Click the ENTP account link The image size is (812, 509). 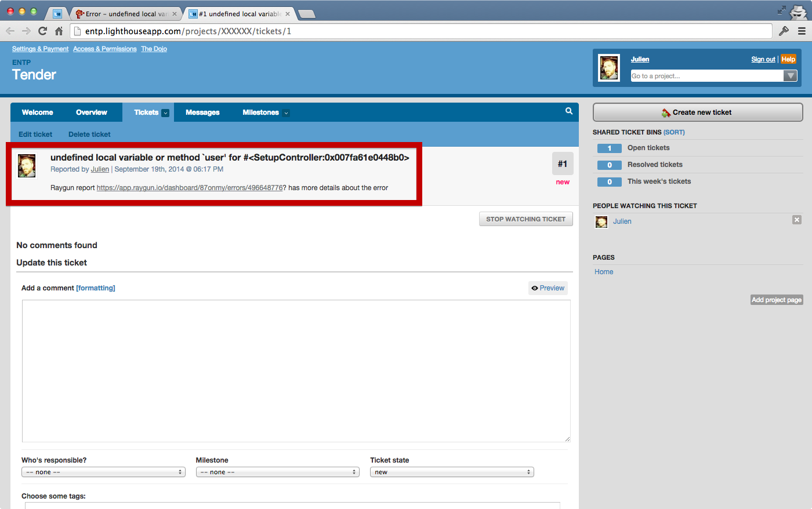[21, 63]
